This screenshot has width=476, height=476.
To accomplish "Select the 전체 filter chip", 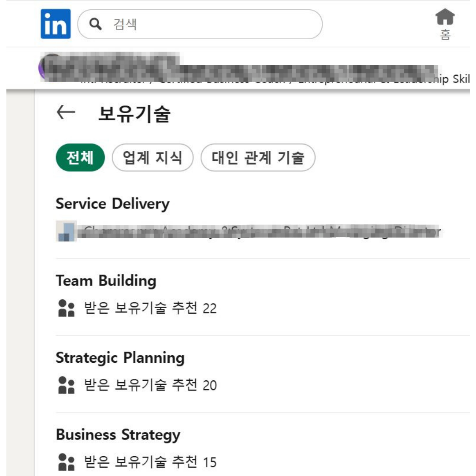I will point(79,158).
